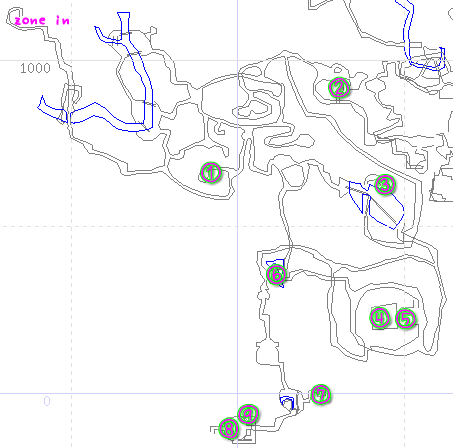Click map marker number 1
The width and height of the screenshot is (453, 448).
(211, 173)
